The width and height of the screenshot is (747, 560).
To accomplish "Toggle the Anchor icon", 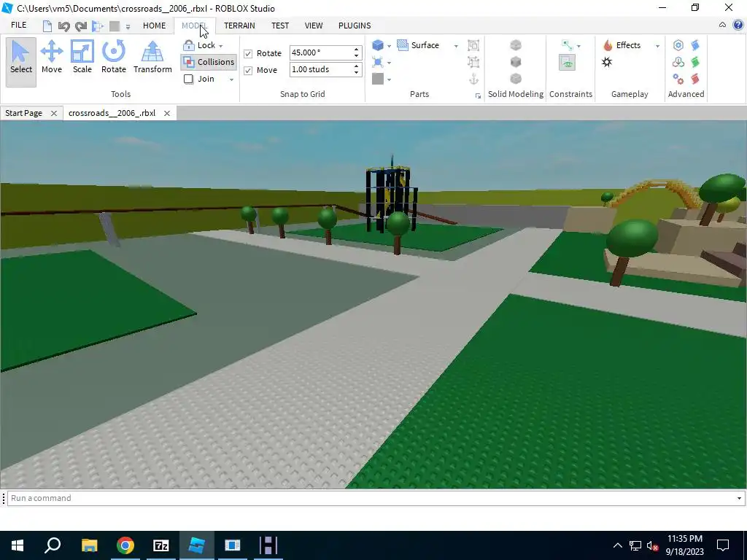I will click(473, 79).
